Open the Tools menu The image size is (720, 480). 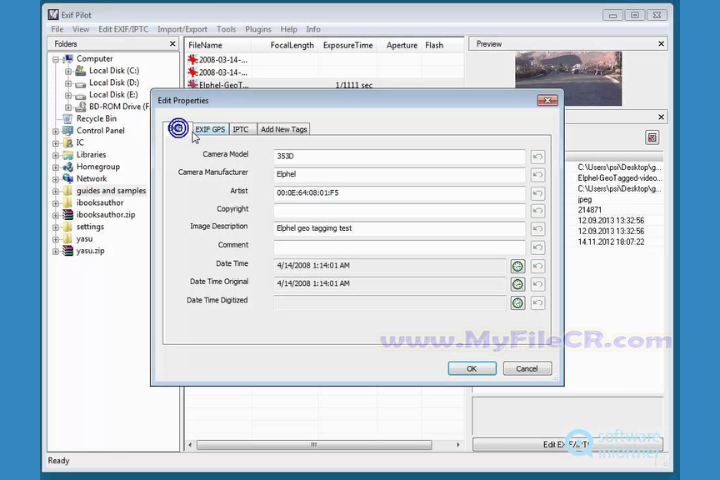click(226, 29)
